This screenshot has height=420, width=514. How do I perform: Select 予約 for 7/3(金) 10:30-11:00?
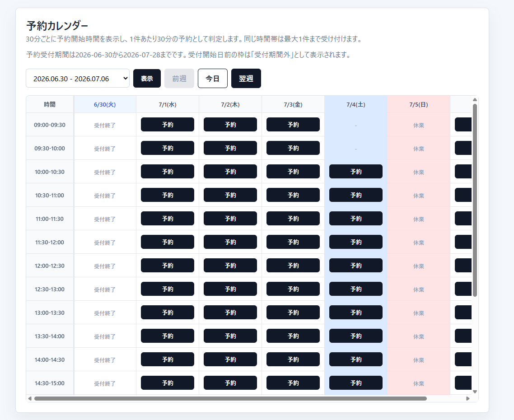coord(293,195)
